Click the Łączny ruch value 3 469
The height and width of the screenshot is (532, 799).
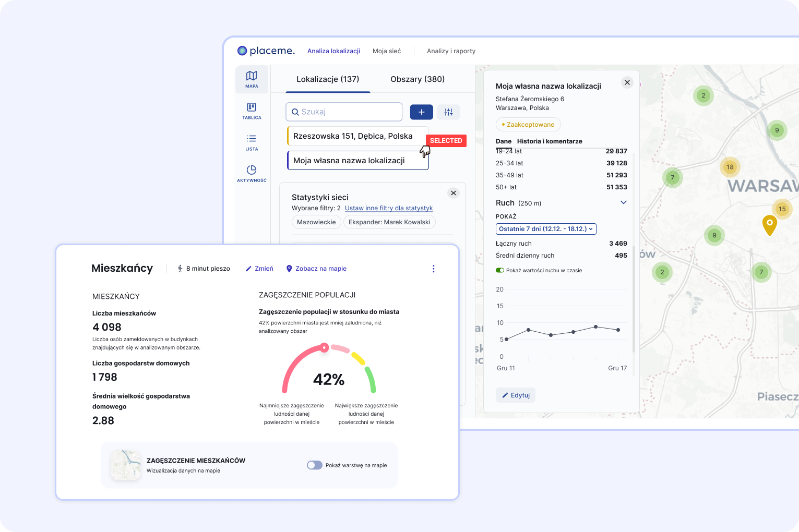tap(618, 244)
